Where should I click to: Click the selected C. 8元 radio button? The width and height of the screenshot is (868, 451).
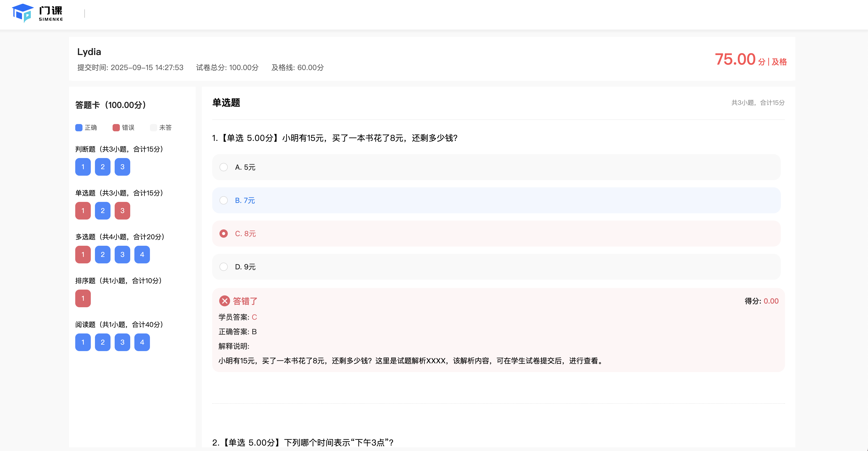(224, 233)
